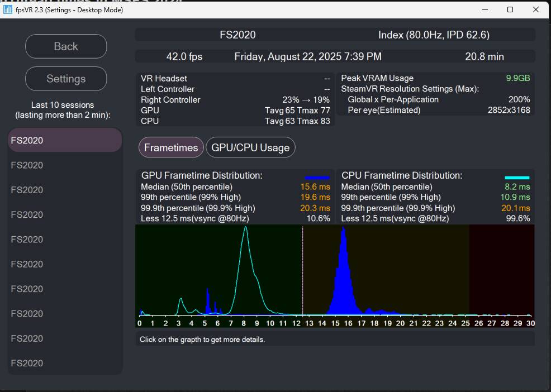Click the "20.1 ms" CPU 99.9th percentile value
Image resolution: width=551 pixels, height=392 pixels.
click(x=515, y=208)
